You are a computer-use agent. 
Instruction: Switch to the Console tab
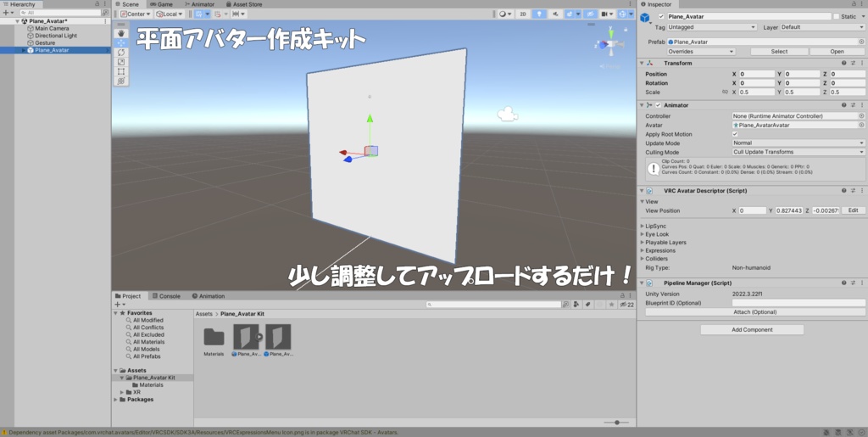(x=166, y=296)
